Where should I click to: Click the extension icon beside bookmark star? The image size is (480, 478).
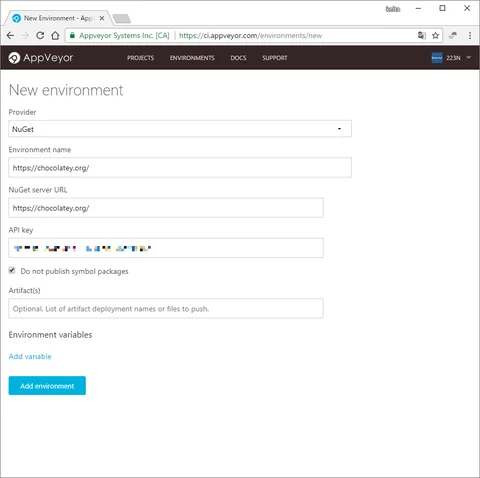click(453, 35)
